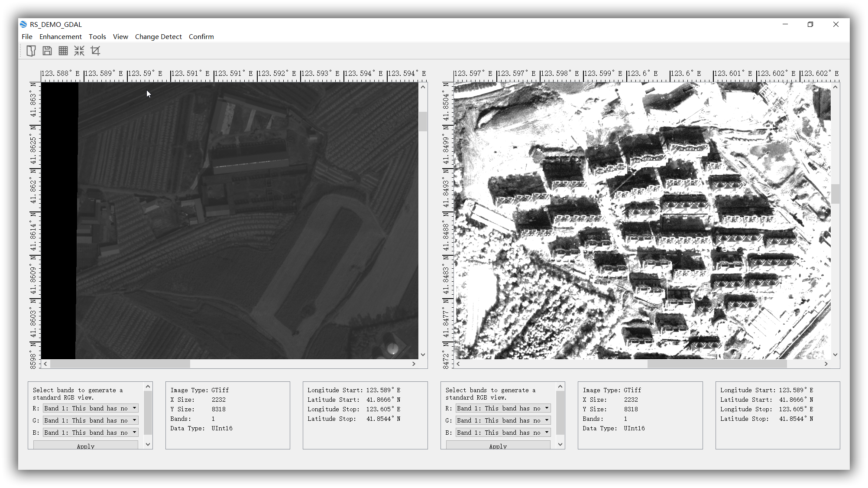This screenshot has width=868, height=488.
Task: Apply RGB band selection in left panel
Action: pos(85,446)
